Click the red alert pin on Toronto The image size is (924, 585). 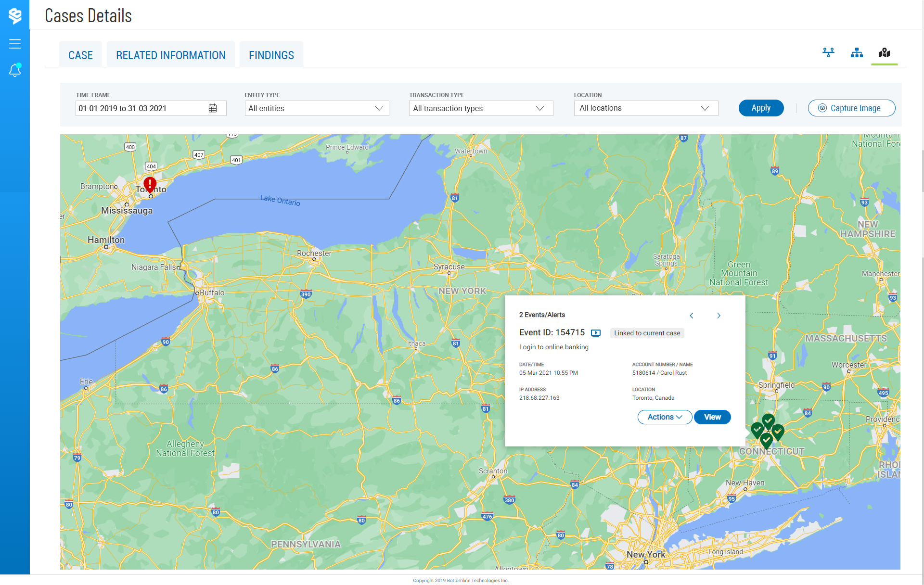point(150,184)
